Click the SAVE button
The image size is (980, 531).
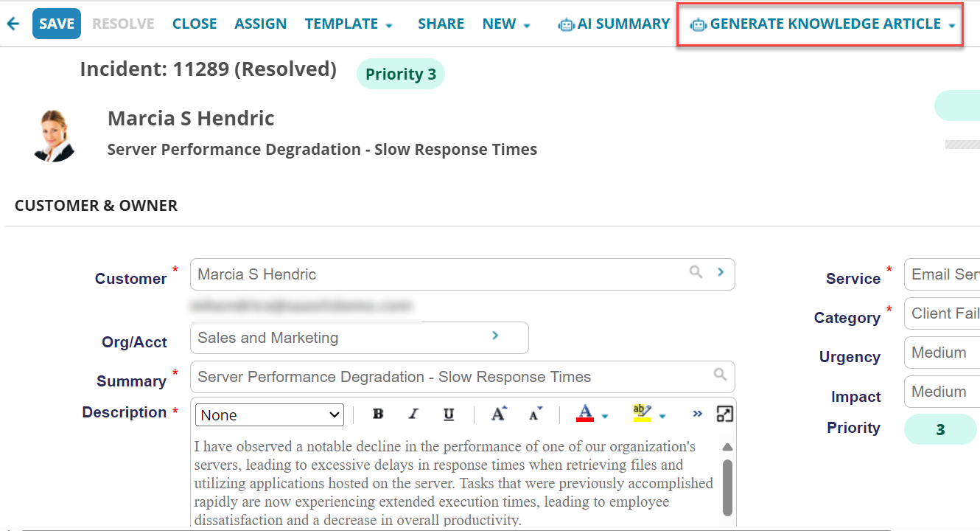[56, 23]
